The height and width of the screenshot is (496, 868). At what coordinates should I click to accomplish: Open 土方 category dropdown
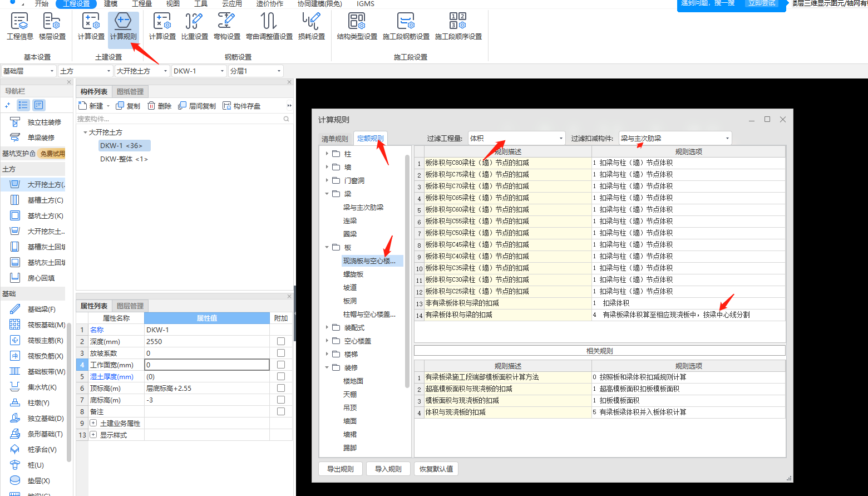[86, 71]
